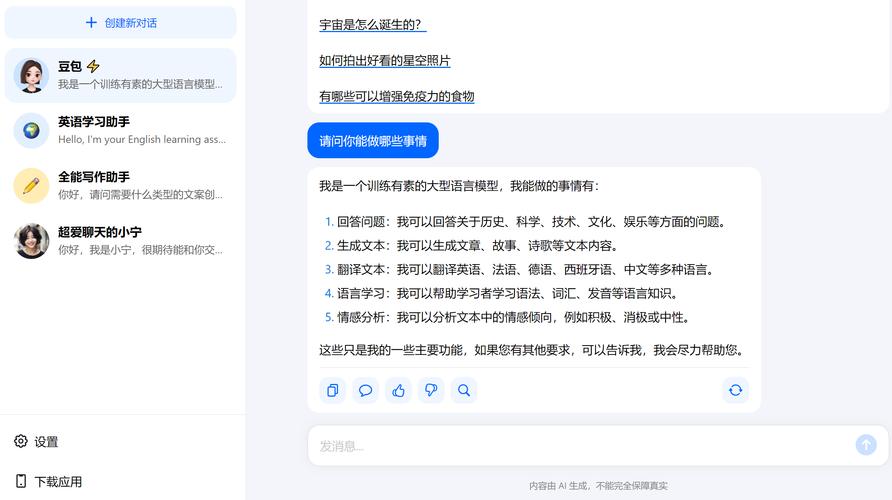Viewport: 892px width, 500px height.
Task: Click the settings gear icon
Action: click(x=21, y=441)
